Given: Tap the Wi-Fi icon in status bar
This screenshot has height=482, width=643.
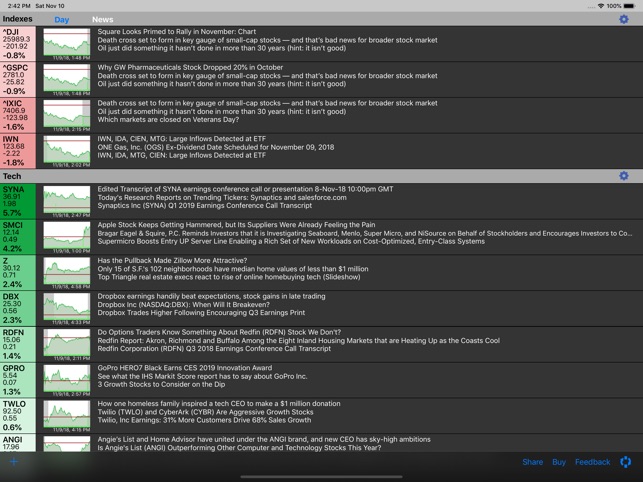Looking at the screenshot, I should (x=601, y=6).
